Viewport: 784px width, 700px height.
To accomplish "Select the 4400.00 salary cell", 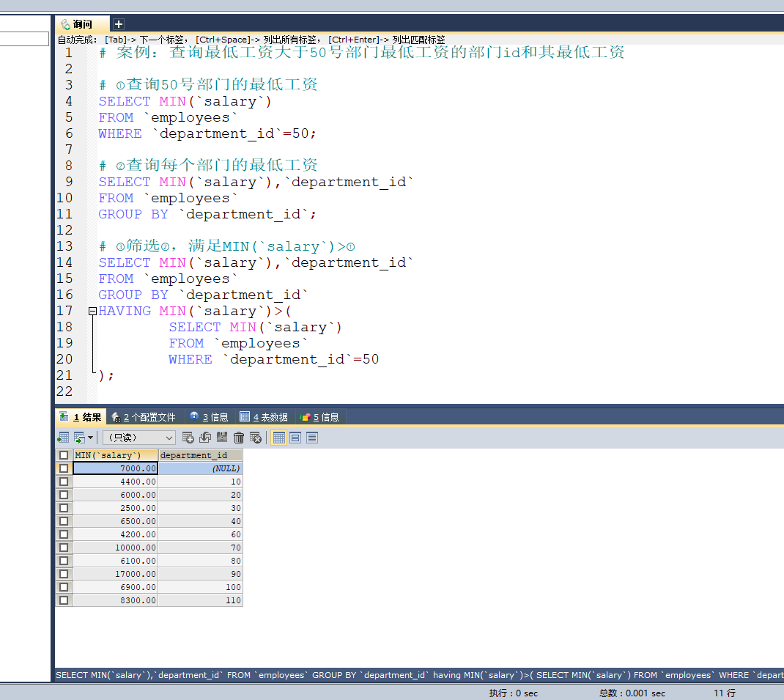I will (116, 482).
